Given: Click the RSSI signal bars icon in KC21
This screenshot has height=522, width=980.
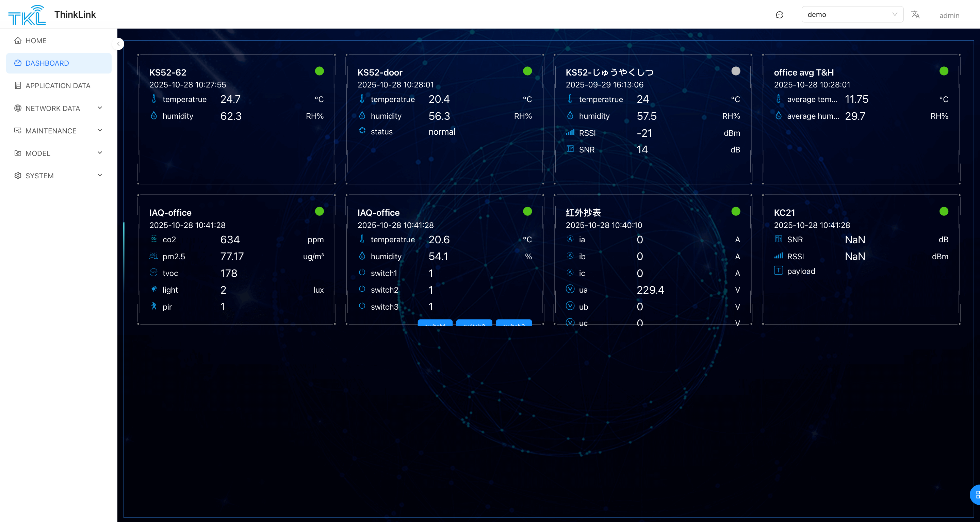Looking at the screenshot, I should (x=778, y=256).
